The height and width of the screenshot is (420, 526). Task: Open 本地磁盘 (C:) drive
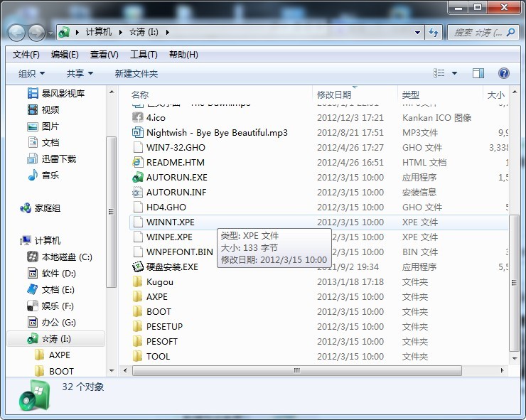[60, 257]
